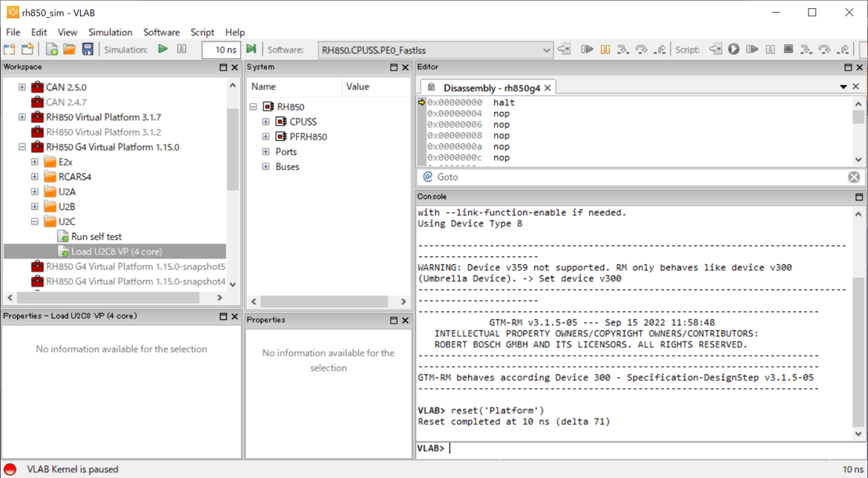Resume script execution icon
Viewport: 868px width, 478px height.
coord(752,49)
